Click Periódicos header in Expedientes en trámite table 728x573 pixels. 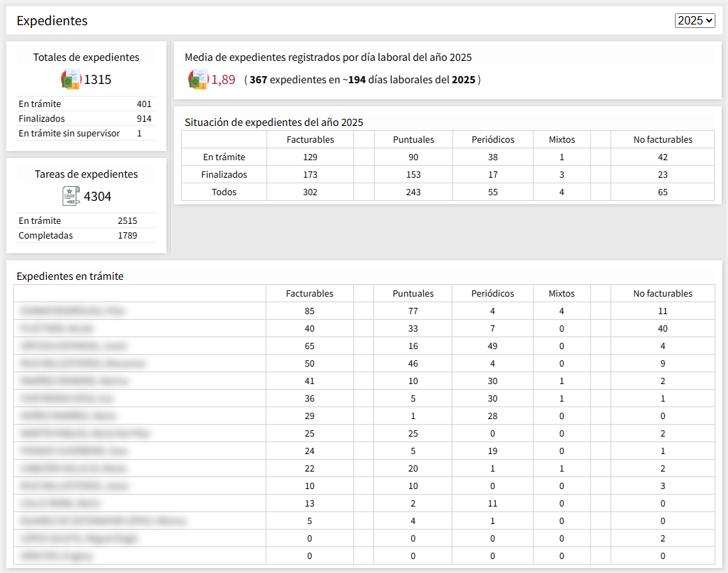point(492,293)
